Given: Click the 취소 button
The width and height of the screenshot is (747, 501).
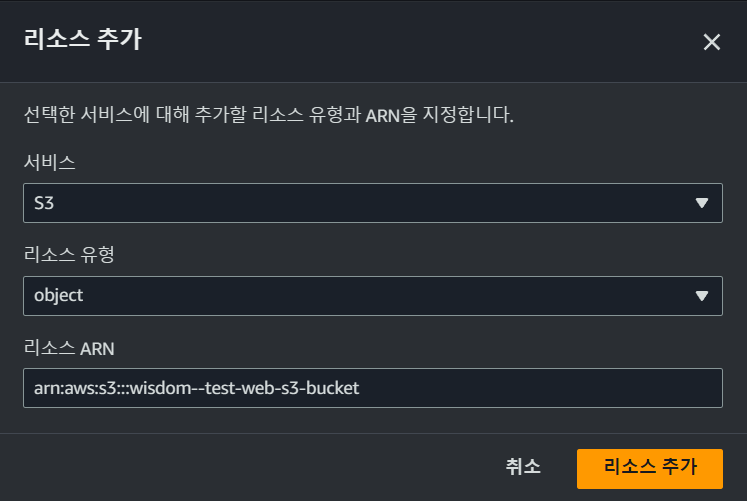Looking at the screenshot, I should (x=523, y=467).
